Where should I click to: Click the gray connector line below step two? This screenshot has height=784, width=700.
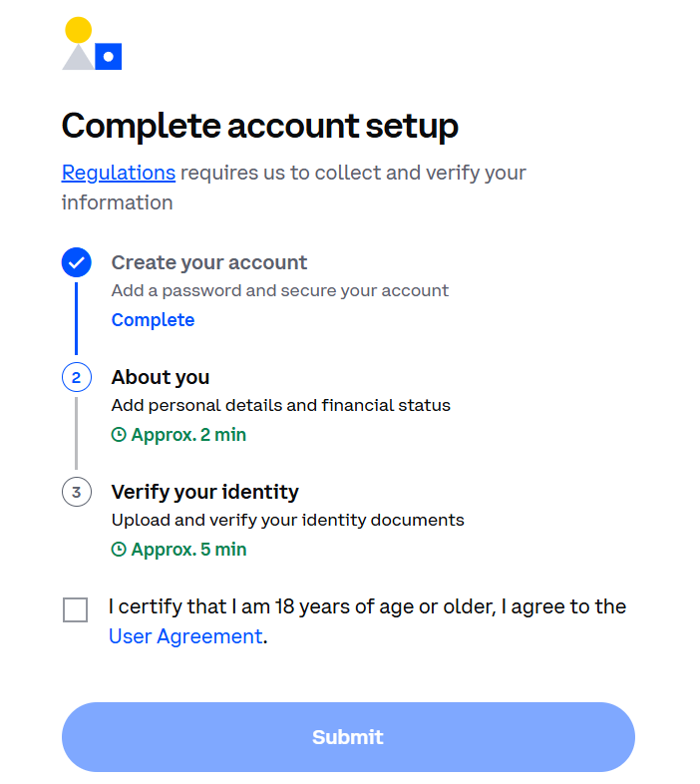[77, 434]
